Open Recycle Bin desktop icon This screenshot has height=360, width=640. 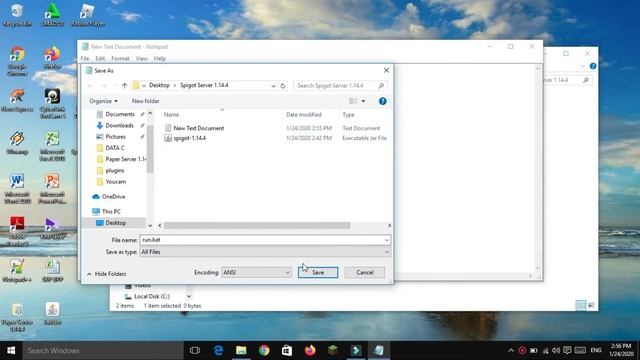pos(17,15)
